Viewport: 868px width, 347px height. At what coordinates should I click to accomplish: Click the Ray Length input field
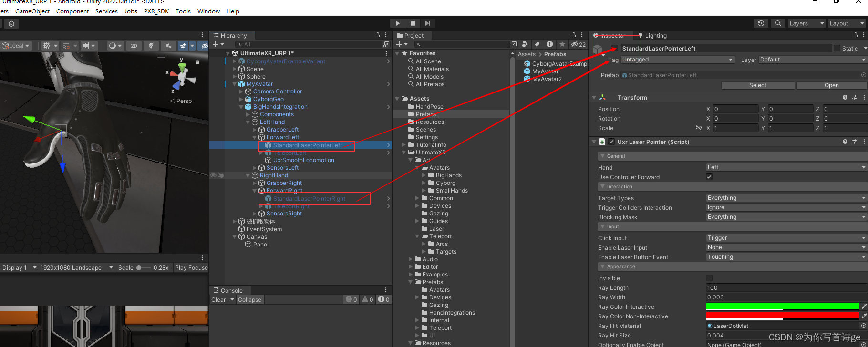tap(786, 287)
